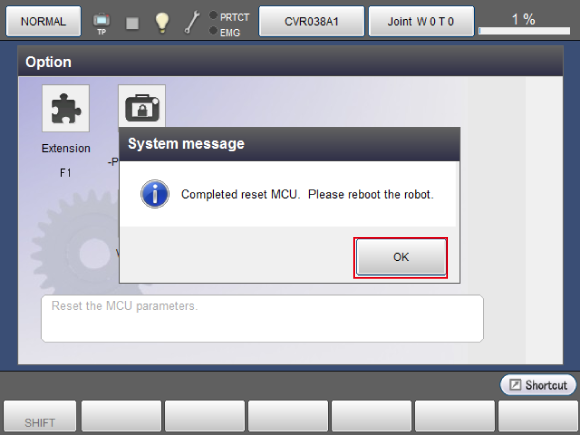Viewport: 580px width, 435px height.
Task: Click the last blank function key
Action: pos(538,417)
